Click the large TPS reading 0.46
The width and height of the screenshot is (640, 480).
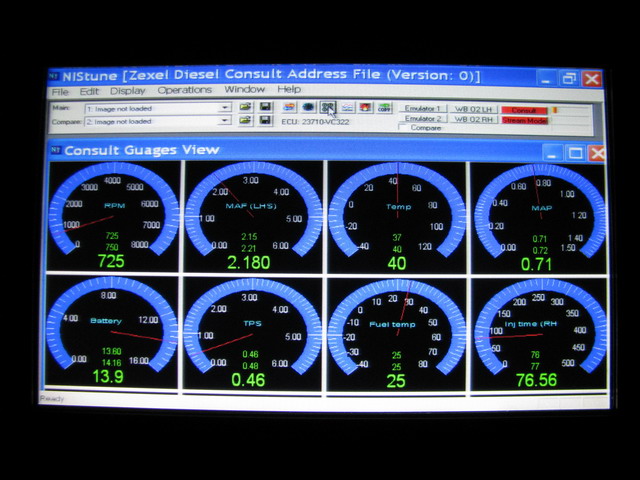coord(248,380)
